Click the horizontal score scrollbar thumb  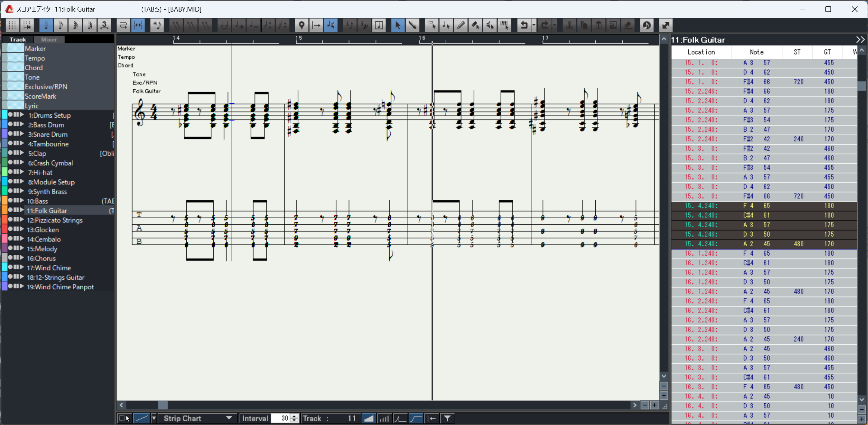coord(163,405)
